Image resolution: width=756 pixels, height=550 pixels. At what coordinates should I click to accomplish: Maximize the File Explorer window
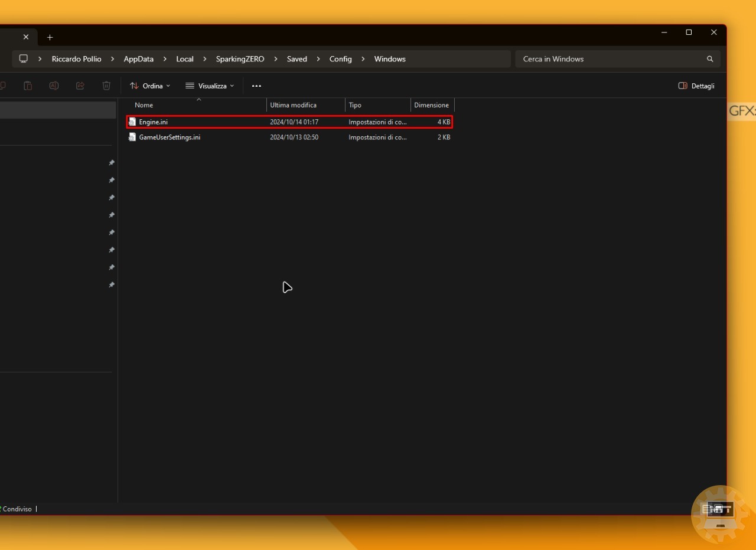pyautogui.click(x=689, y=32)
